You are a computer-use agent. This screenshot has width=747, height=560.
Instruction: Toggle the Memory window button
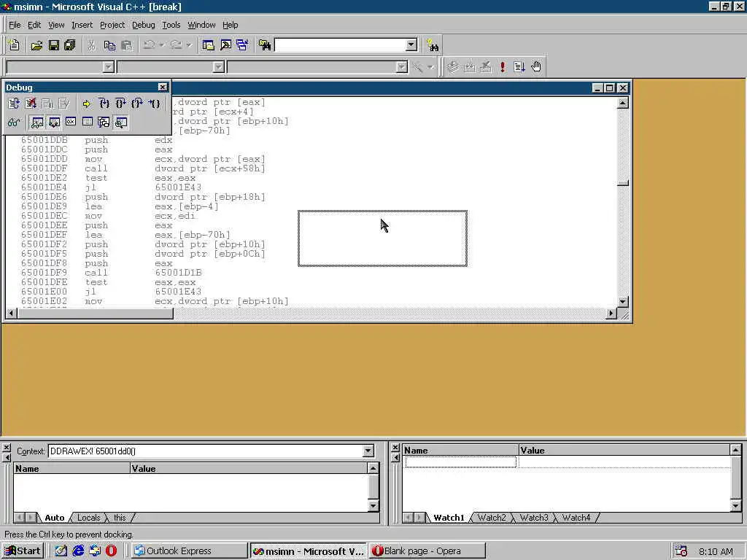(88, 122)
